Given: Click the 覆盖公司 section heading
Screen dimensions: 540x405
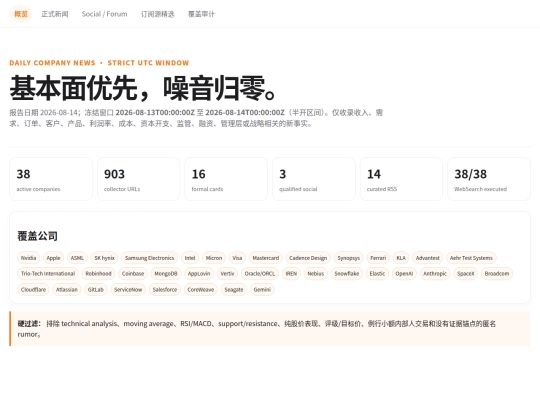Looking at the screenshot, I should tap(38, 236).
